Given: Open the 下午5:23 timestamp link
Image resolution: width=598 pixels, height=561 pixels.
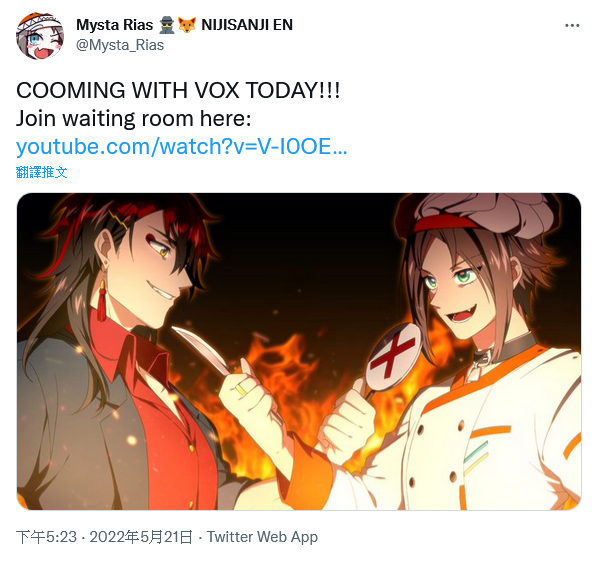Looking at the screenshot, I should coord(46,537).
